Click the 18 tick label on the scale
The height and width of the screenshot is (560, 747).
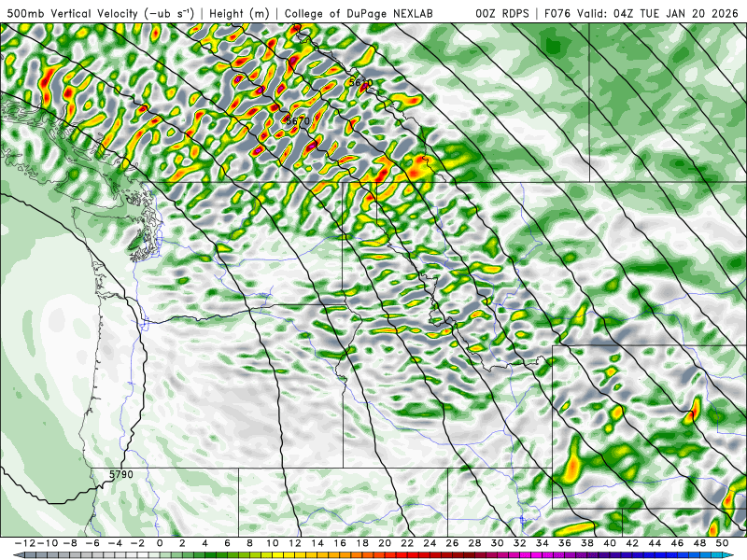pos(362,543)
